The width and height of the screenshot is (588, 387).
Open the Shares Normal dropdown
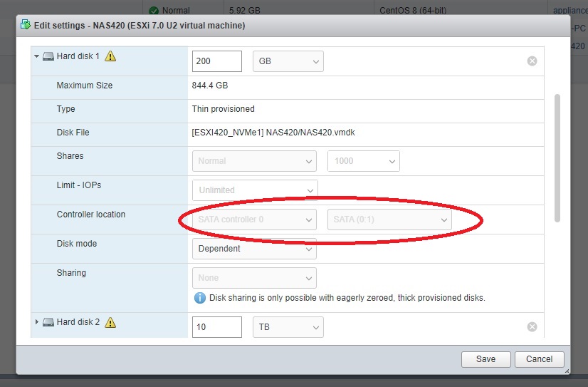(x=254, y=161)
